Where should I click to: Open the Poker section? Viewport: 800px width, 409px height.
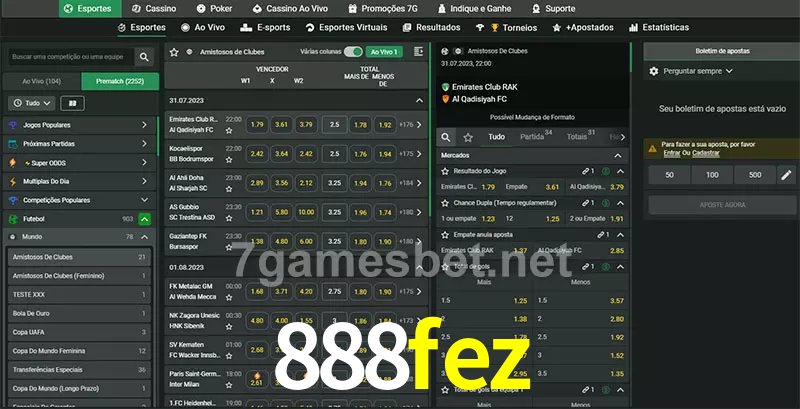[x=216, y=9]
